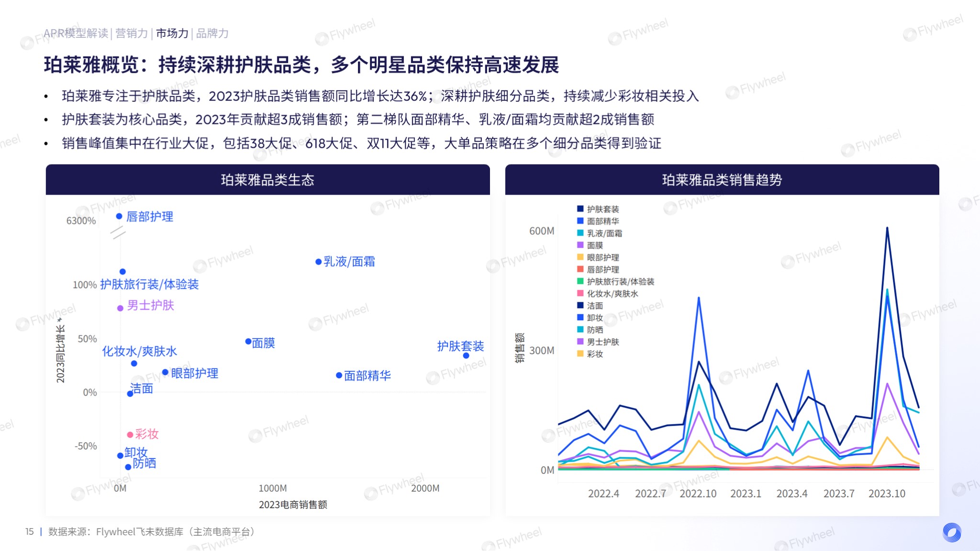Viewport: 980px width, 551px height.
Task: Click the 卸妆 legend color swatch
Action: point(580,317)
